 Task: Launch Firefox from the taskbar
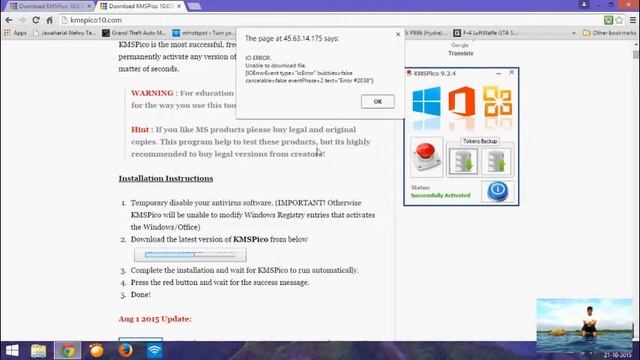point(126,351)
